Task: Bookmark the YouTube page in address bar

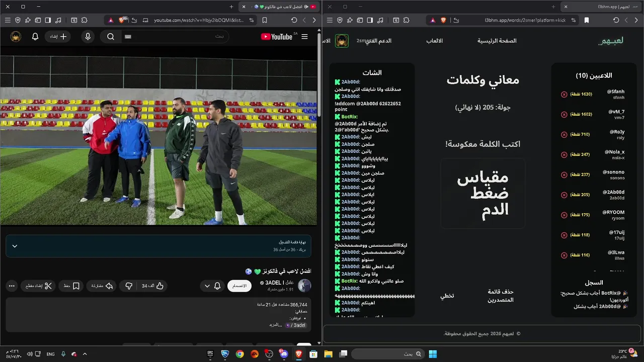Action: pos(265,20)
